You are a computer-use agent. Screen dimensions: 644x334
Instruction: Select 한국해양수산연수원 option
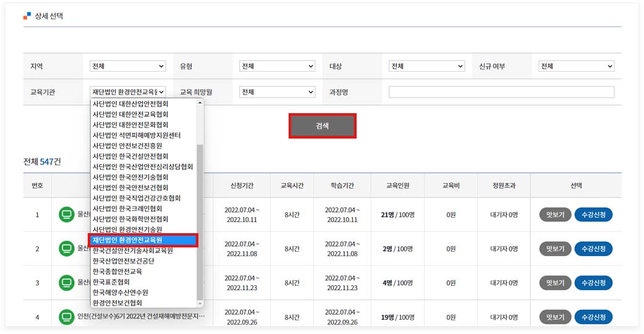(x=143, y=292)
